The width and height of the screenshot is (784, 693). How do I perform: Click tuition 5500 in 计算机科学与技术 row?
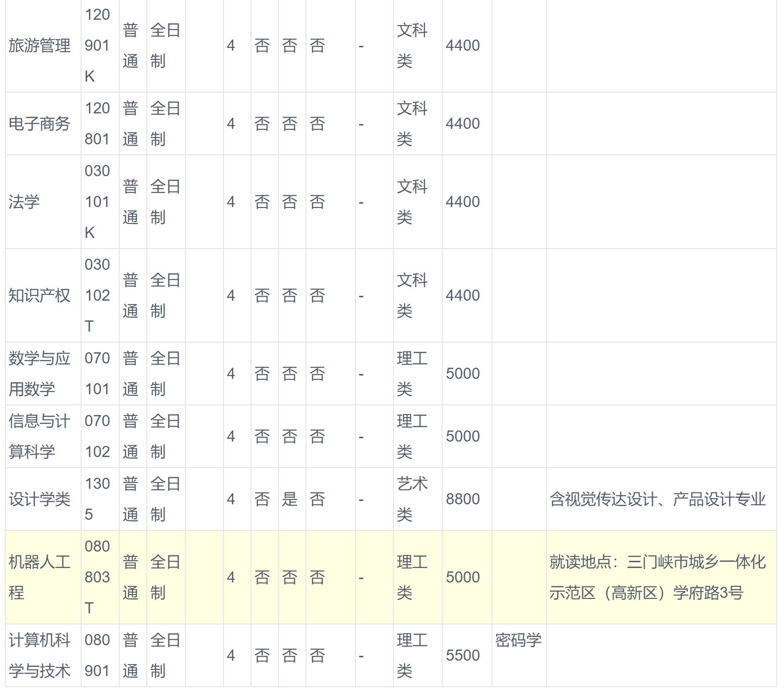(462, 656)
